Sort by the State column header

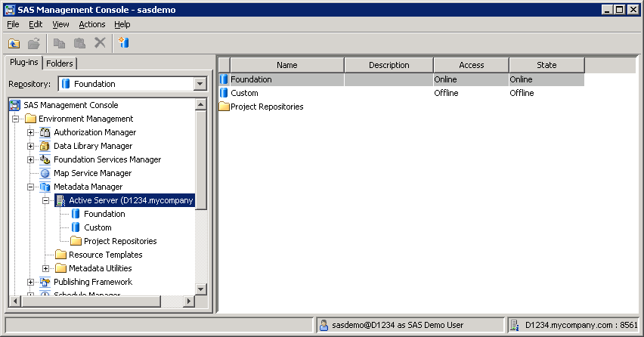pos(546,65)
